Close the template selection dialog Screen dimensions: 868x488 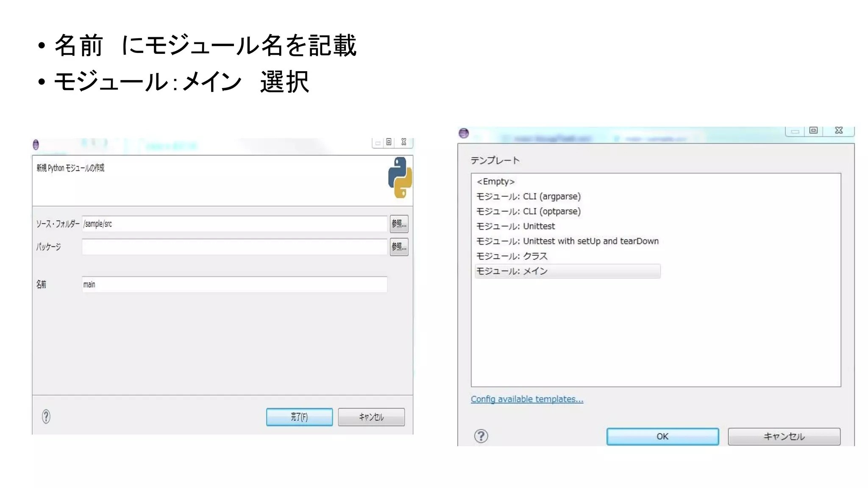pos(839,130)
